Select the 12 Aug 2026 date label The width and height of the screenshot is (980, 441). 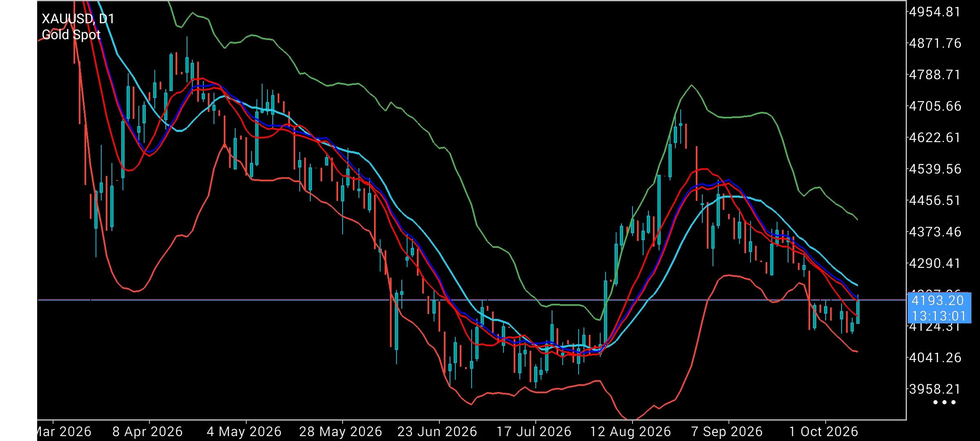click(x=630, y=432)
